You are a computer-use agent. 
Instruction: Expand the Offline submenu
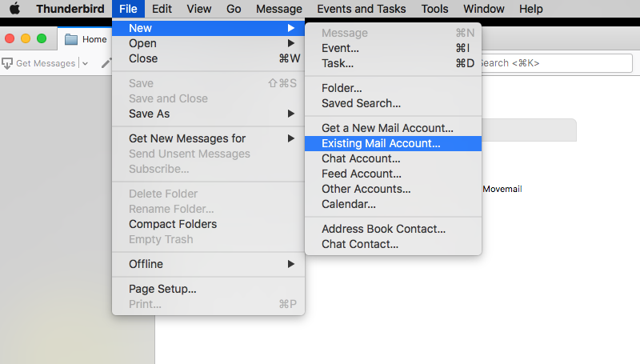click(209, 264)
